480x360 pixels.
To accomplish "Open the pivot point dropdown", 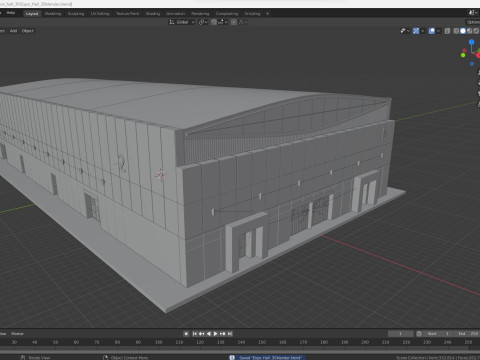I will point(203,22).
